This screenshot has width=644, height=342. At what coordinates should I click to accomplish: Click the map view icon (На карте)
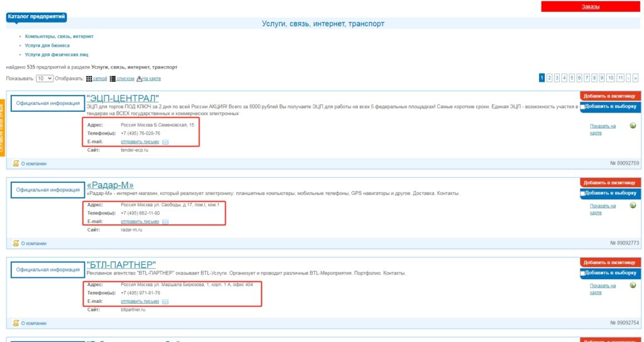pyautogui.click(x=139, y=79)
